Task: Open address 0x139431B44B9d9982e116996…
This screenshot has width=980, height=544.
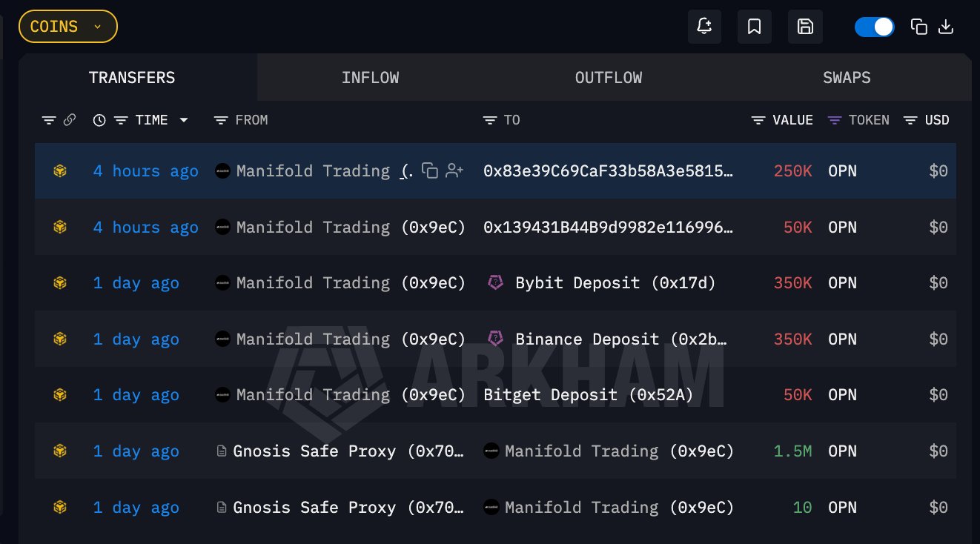Action: click(x=609, y=228)
